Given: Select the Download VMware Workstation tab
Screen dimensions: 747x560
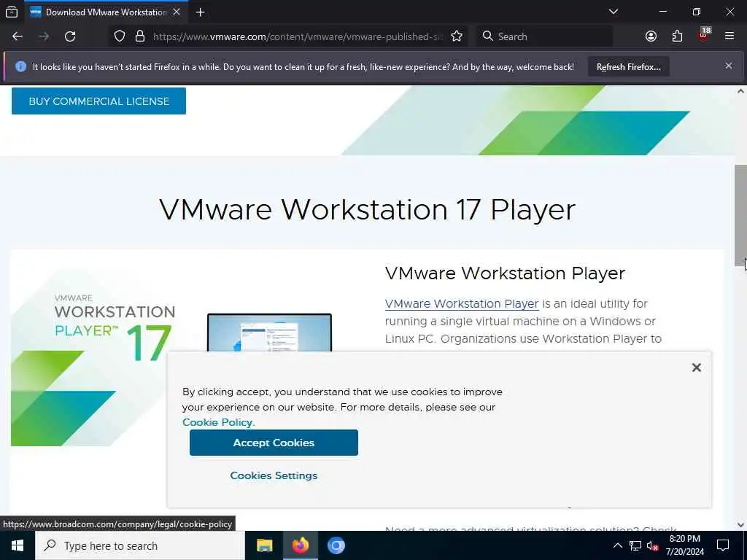Looking at the screenshot, I should coord(106,12).
